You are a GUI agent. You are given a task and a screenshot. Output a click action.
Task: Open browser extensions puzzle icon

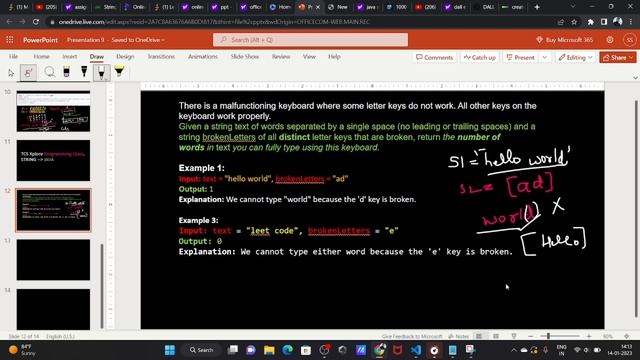591,22
